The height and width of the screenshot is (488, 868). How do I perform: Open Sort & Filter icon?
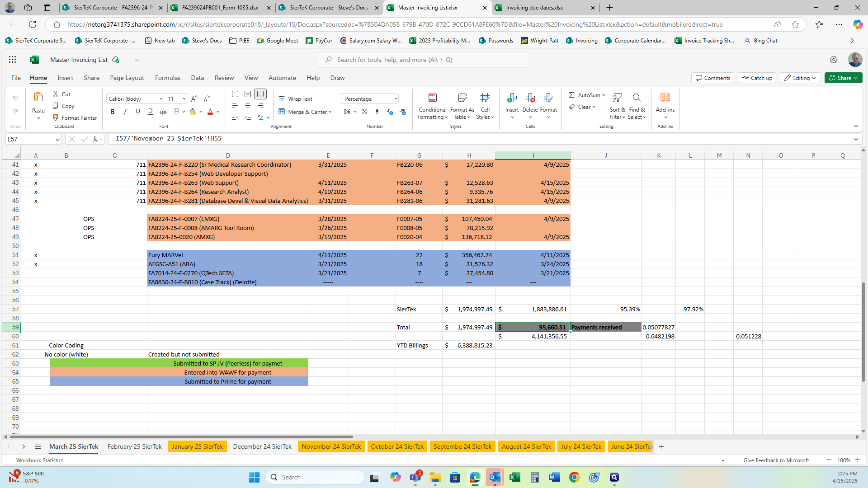[617, 98]
